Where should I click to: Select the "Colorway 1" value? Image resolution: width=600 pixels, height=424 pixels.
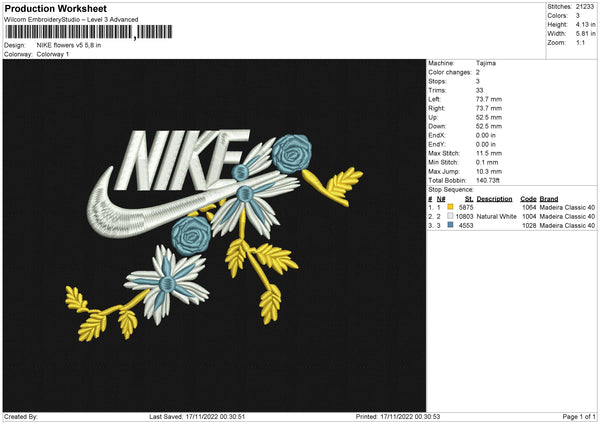click(x=53, y=54)
